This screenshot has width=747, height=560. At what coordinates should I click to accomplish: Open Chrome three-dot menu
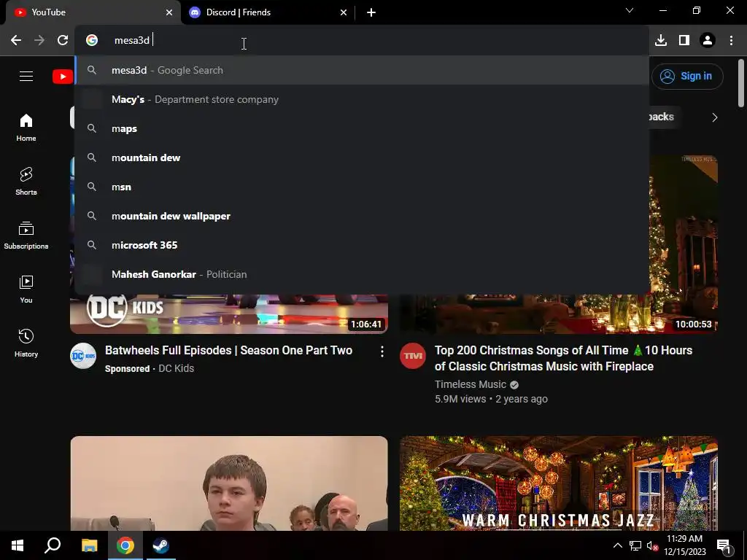pyautogui.click(x=731, y=41)
